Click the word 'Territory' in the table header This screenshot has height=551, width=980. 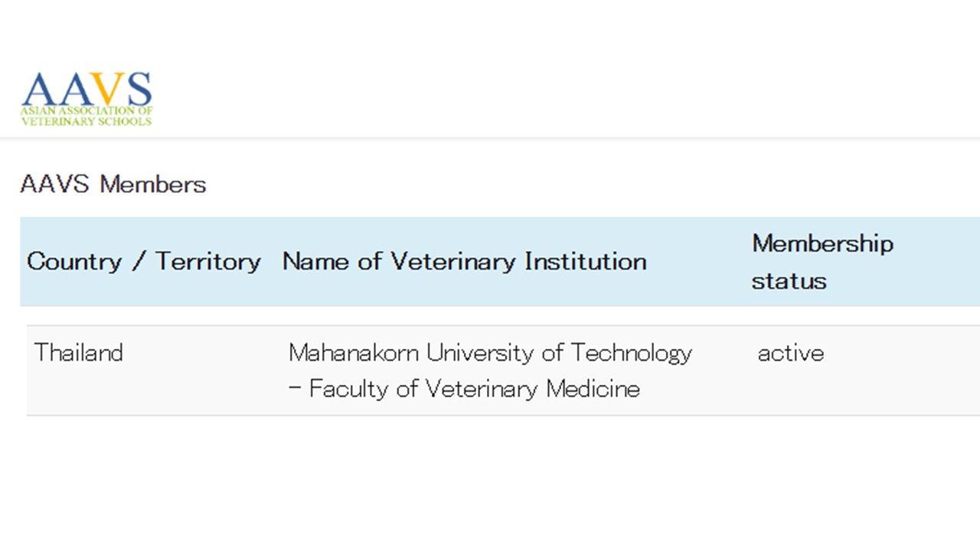pos(208,262)
